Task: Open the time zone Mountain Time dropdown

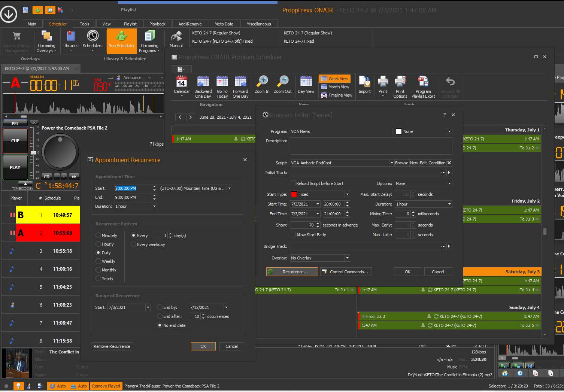Action: click(229, 188)
